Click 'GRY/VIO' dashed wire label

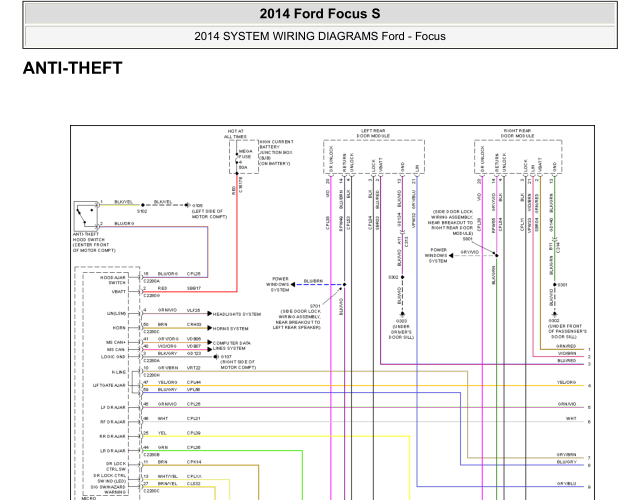point(470,252)
